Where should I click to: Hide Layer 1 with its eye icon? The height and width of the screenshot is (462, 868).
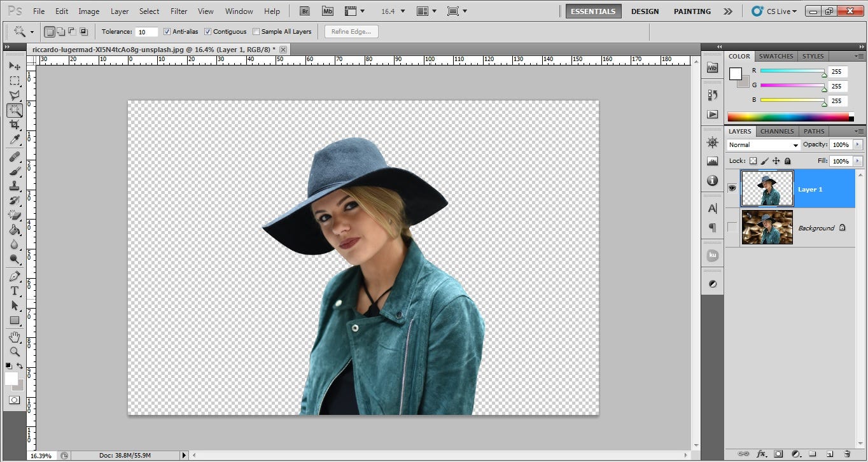pos(732,188)
